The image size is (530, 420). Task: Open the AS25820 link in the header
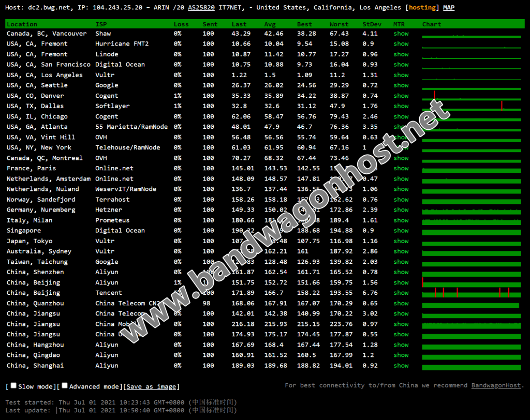pos(201,7)
